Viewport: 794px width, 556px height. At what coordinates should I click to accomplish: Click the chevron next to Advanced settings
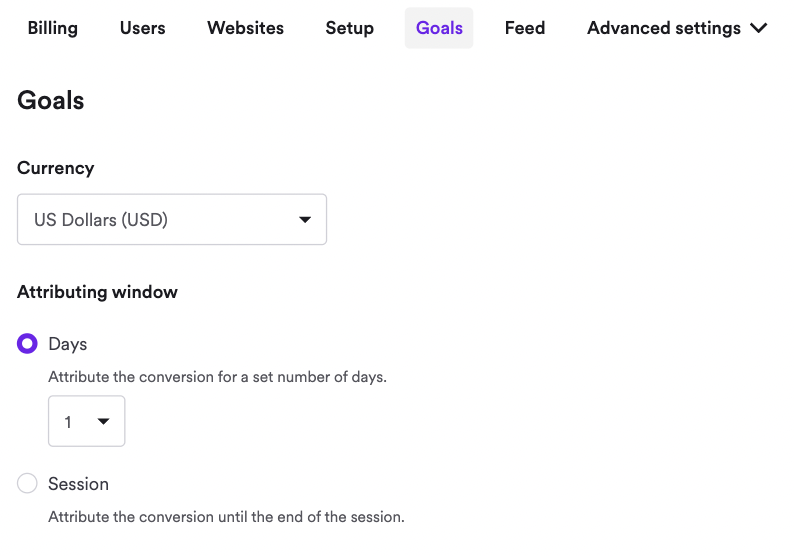(x=758, y=28)
